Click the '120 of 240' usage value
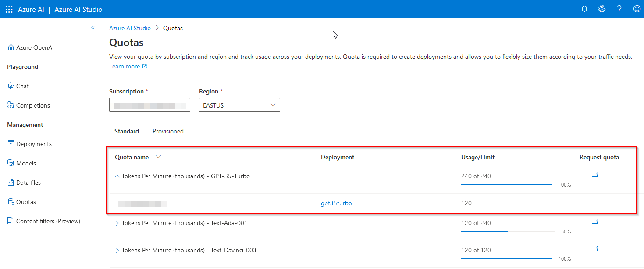This screenshot has height=269, width=644. (476, 223)
